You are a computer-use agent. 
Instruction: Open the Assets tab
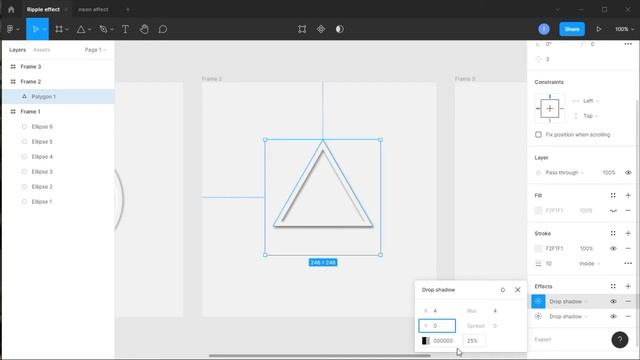click(x=41, y=50)
